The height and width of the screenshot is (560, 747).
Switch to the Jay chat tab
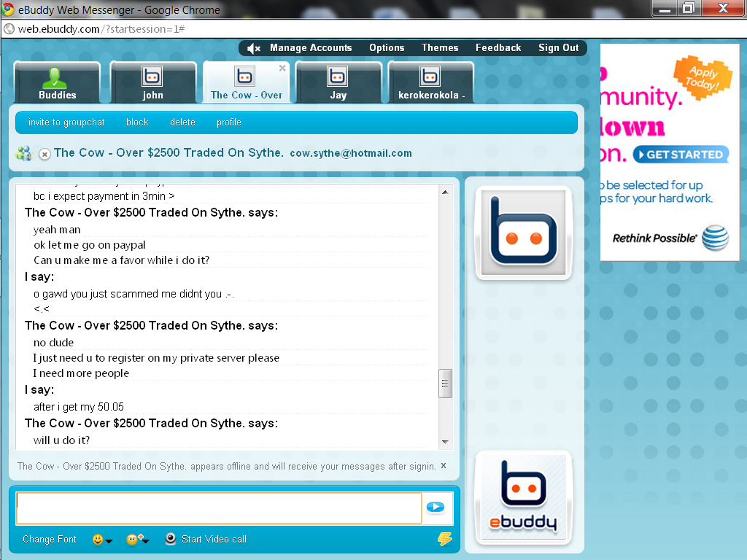coord(338,83)
